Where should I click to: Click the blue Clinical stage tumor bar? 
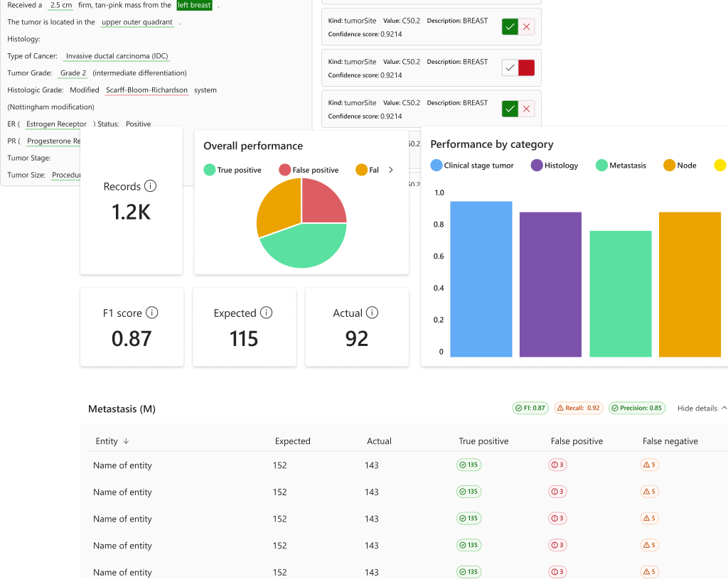point(481,278)
